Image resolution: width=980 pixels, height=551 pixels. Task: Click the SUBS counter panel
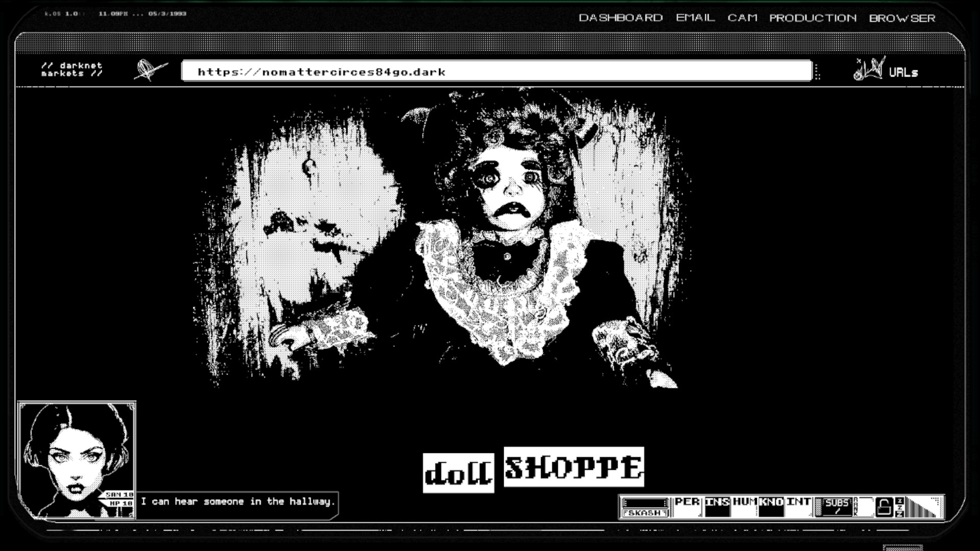(x=835, y=507)
